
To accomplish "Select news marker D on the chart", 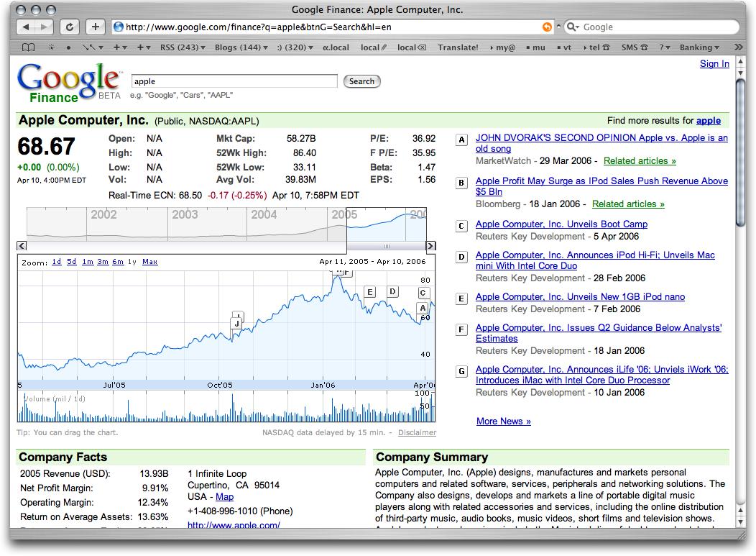I will click(392, 291).
